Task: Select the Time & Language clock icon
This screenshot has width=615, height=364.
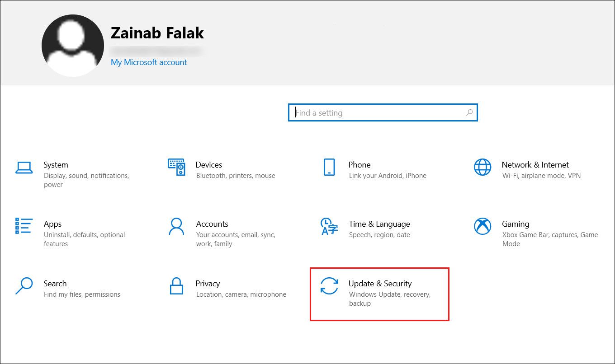Action: coord(329,227)
